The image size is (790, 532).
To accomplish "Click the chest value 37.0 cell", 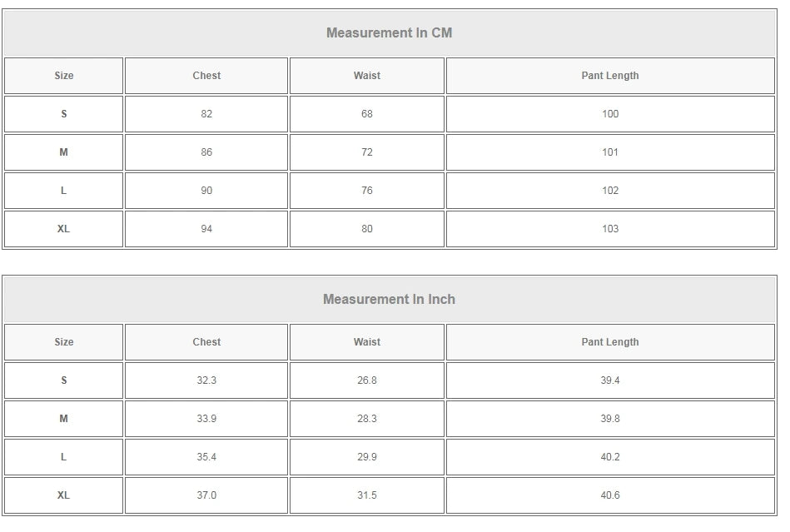I will tap(206, 495).
